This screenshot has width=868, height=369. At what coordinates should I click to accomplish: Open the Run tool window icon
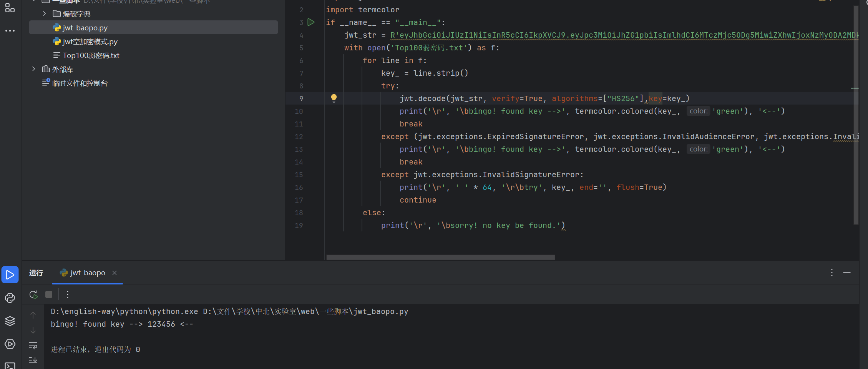click(10, 274)
